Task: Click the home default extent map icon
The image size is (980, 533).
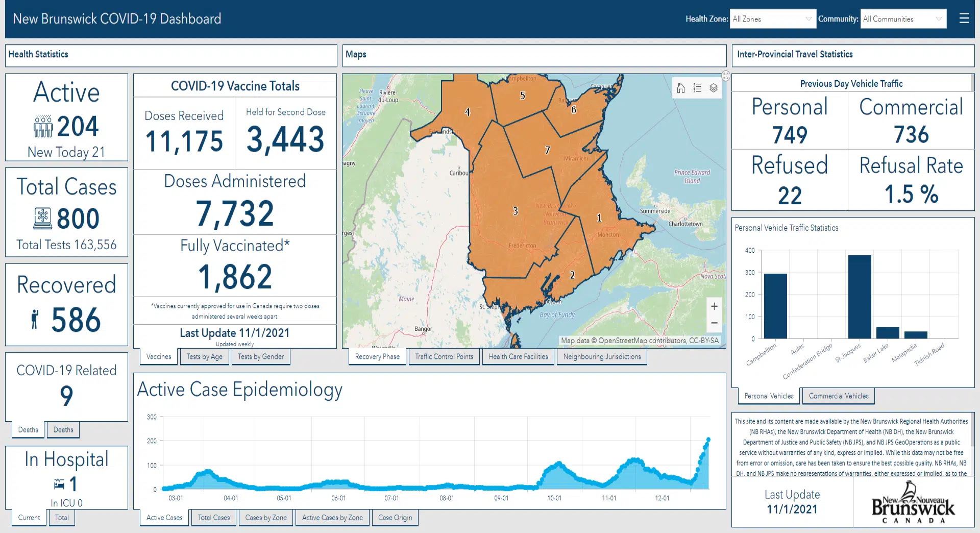Action: [680, 88]
